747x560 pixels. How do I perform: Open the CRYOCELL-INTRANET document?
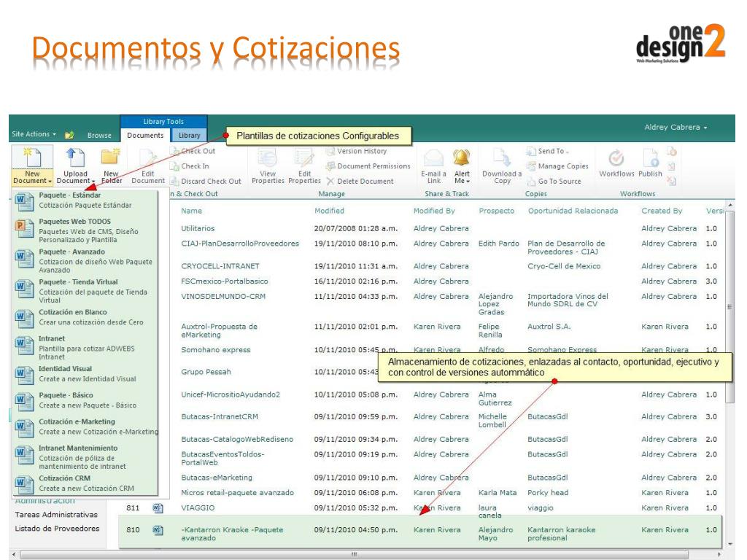220,266
